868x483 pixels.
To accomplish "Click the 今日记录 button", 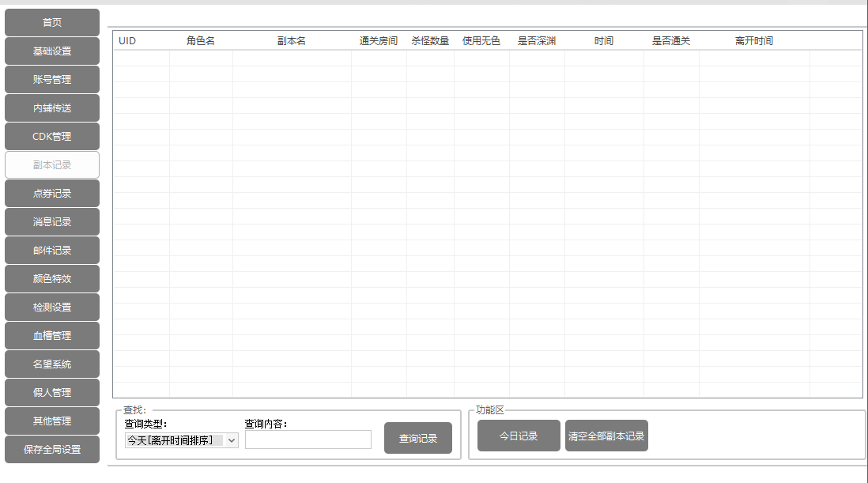I will (519, 436).
